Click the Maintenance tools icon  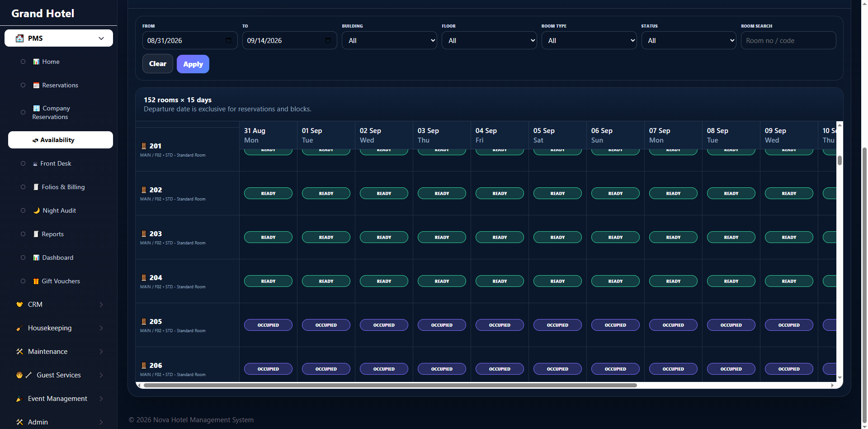click(19, 352)
